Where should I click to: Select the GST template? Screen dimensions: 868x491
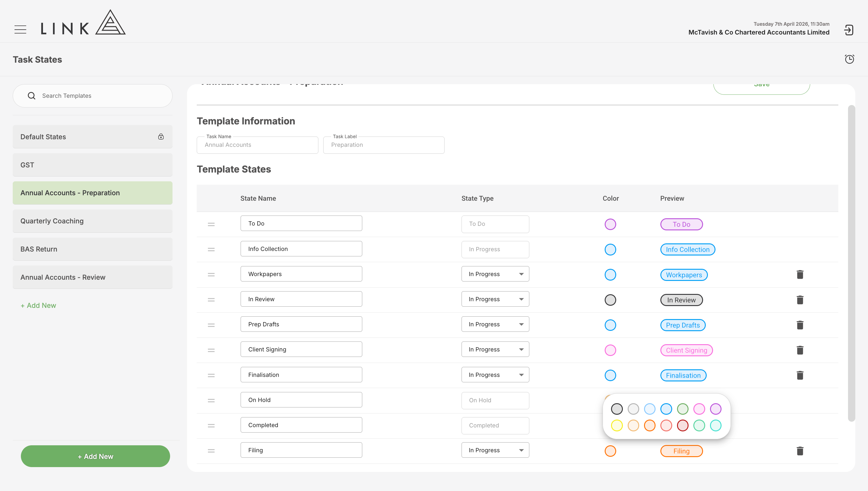pyautogui.click(x=92, y=165)
